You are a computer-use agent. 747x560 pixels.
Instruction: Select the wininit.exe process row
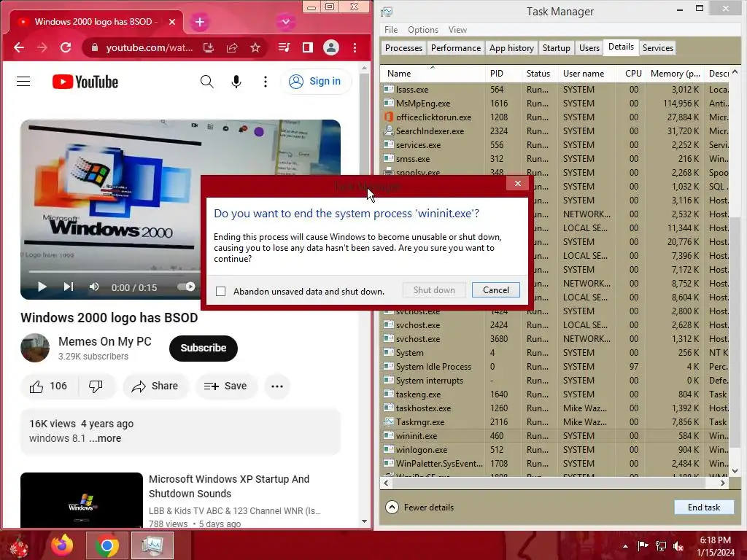coord(555,436)
